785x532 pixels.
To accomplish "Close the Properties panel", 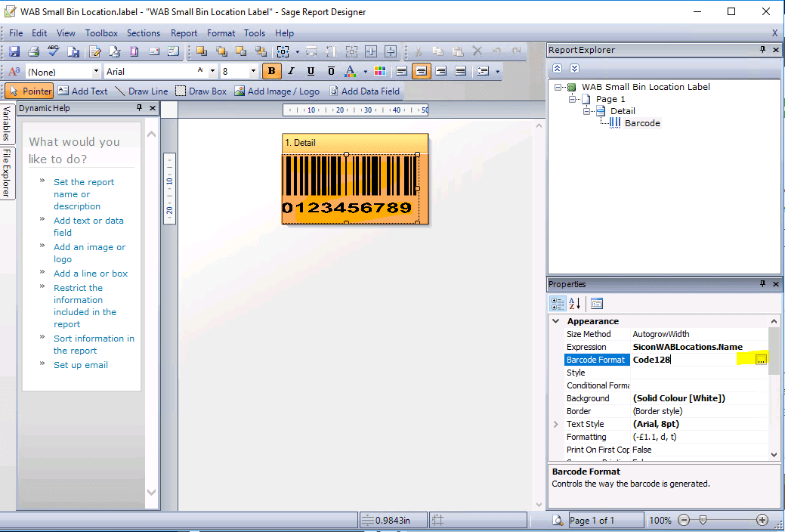I will coord(775,284).
